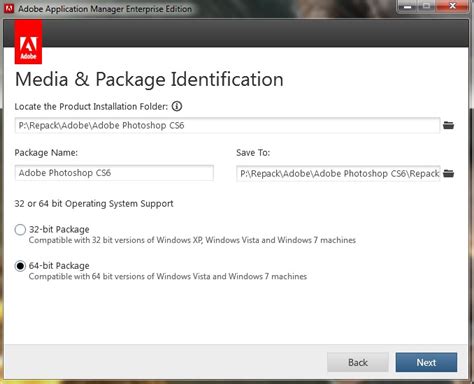Click the Next button
Viewport: 474px width, 384px height.
point(426,362)
